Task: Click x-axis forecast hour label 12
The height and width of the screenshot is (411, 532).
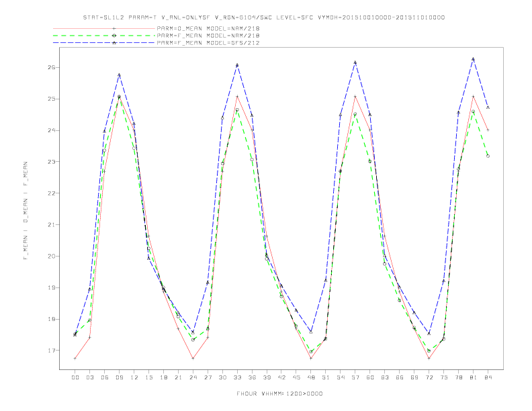Action: [134, 377]
